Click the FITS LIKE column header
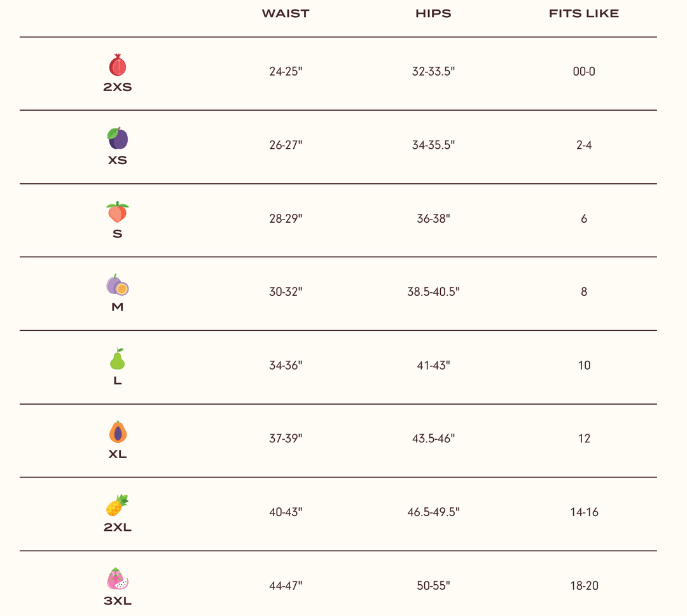 click(584, 13)
